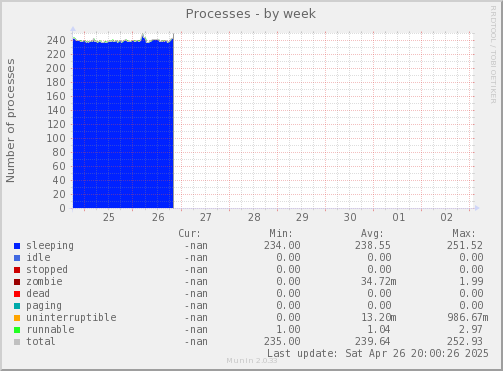Click the 'Number of processes' axis label
The image size is (503, 371).
[x=10, y=121]
